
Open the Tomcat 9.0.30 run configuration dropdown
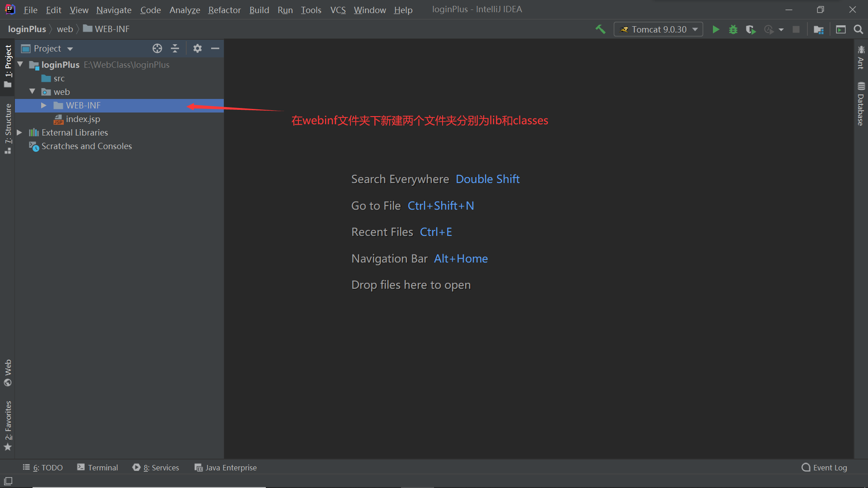point(659,29)
